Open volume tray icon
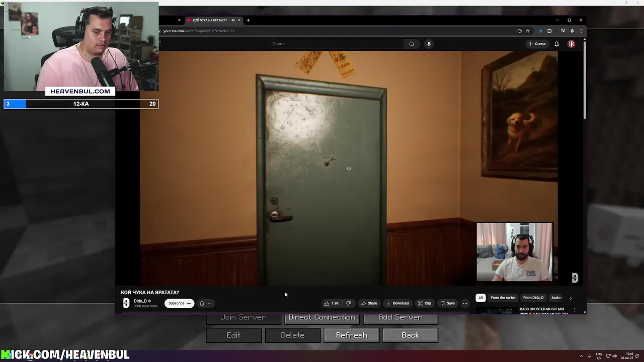The image size is (644, 362). tap(614, 356)
